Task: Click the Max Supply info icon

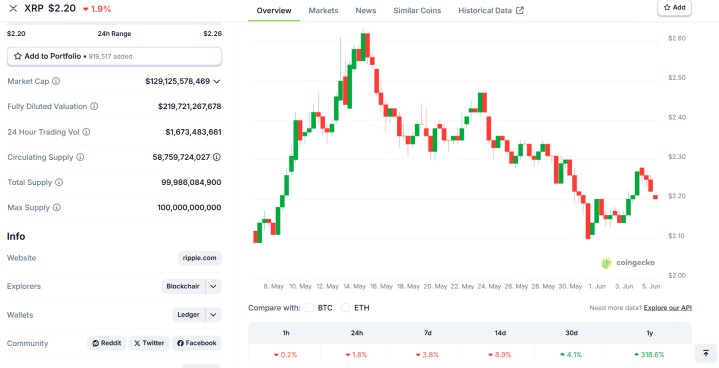Action: point(57,208)
